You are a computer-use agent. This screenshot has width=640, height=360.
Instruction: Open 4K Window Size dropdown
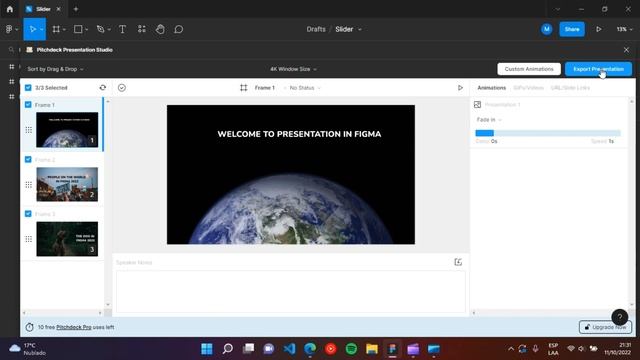coord(293,69)
